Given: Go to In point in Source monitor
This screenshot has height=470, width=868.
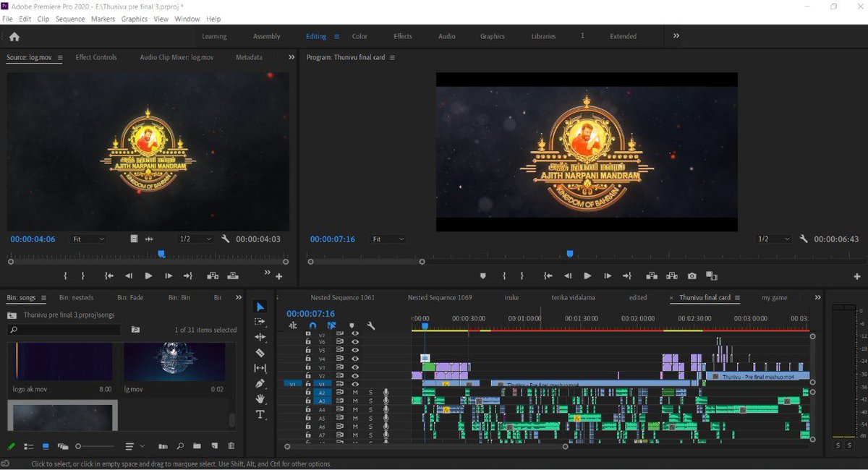Looking at the screenshot, I should [x=109, y=275].
